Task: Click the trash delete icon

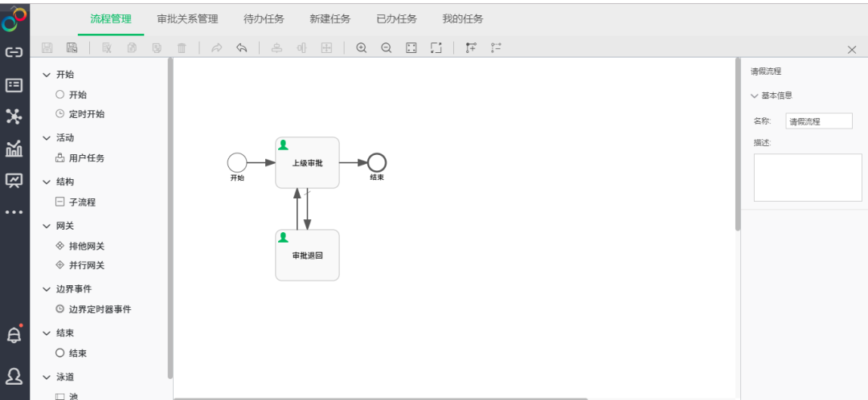Action: click(182, 48)
